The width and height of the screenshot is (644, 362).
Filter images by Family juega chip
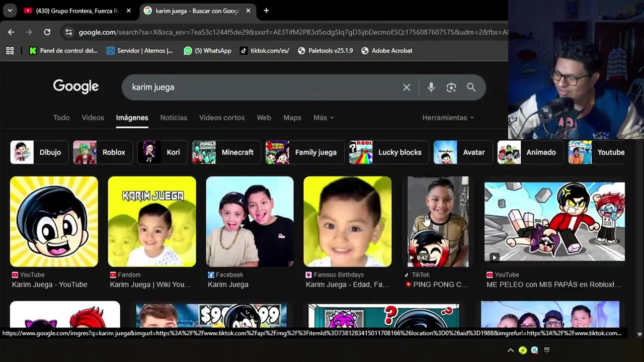point(305,152)
